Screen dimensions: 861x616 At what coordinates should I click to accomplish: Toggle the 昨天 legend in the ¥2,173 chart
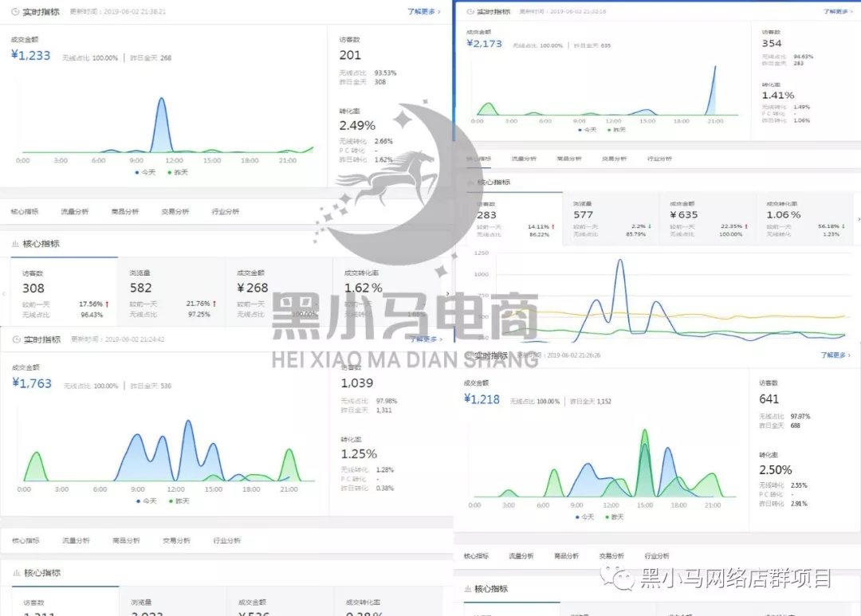pos(616,130)
